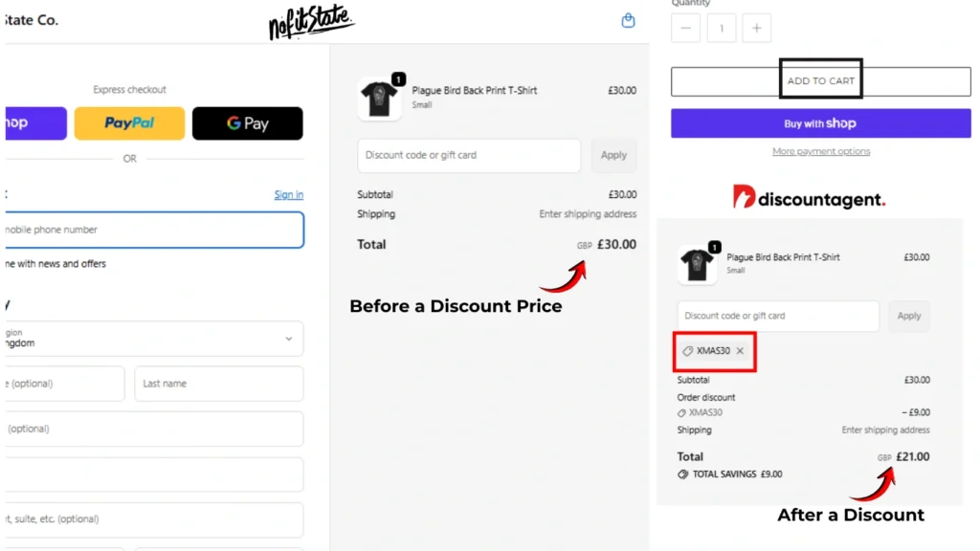
Task: Click the discountagent logo
Action: point(809,198)
